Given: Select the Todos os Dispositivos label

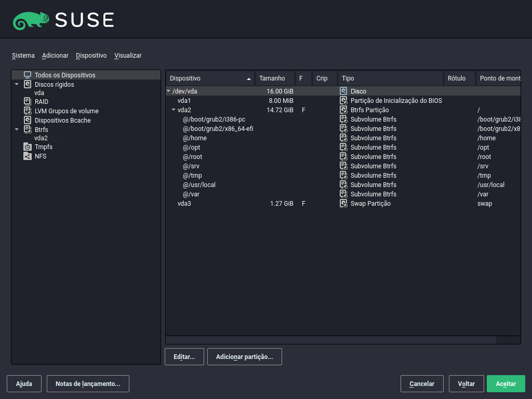Looking at the screenshot, I should (65, 75).
